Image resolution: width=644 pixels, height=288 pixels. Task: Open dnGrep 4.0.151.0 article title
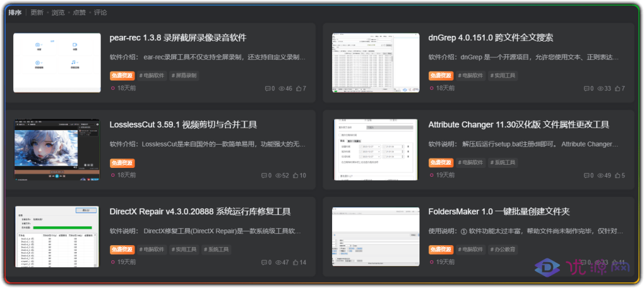[x=491, y=38]
